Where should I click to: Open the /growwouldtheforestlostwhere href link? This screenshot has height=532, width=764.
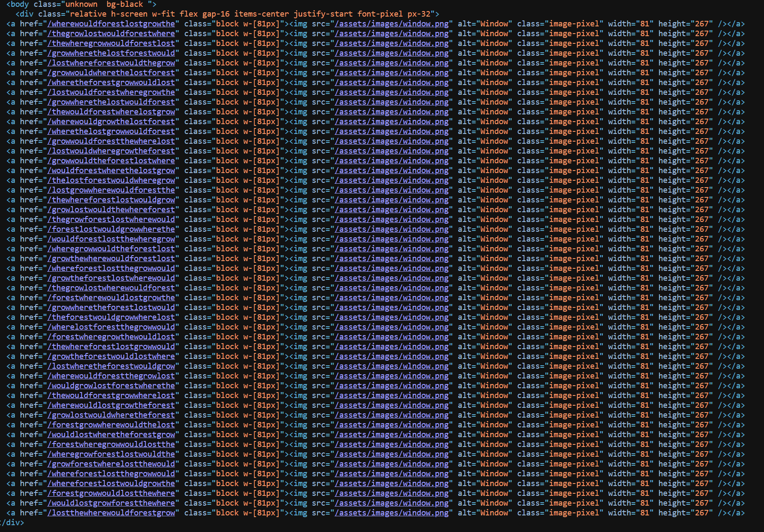(x=111, y=161)
